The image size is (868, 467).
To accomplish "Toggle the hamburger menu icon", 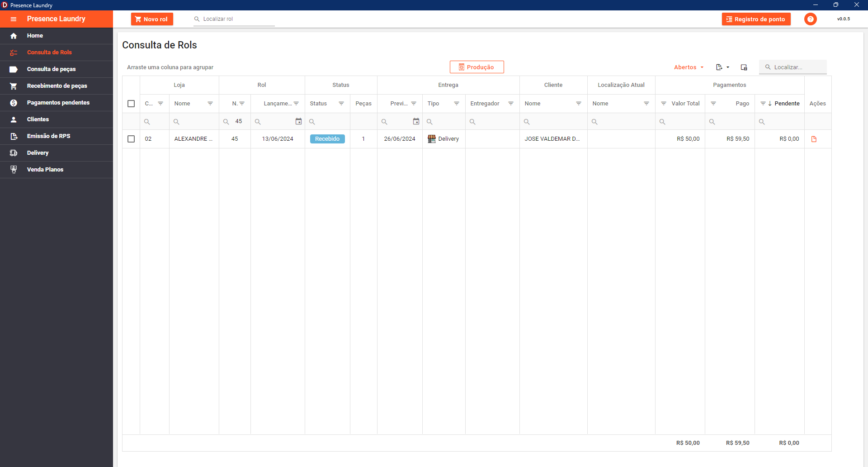I will pos(14,19).
